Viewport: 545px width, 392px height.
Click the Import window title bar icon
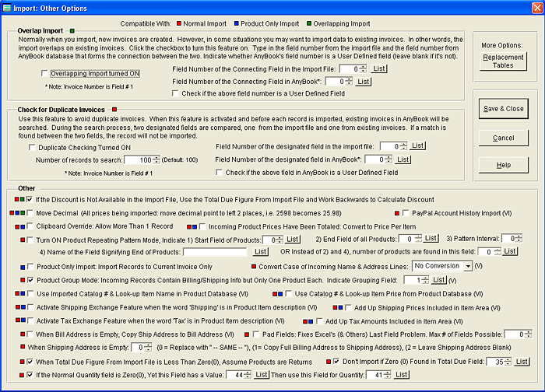coord(9,8)
